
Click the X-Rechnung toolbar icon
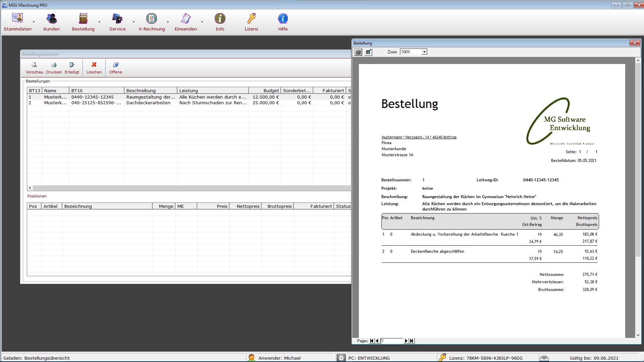[151, 19]
